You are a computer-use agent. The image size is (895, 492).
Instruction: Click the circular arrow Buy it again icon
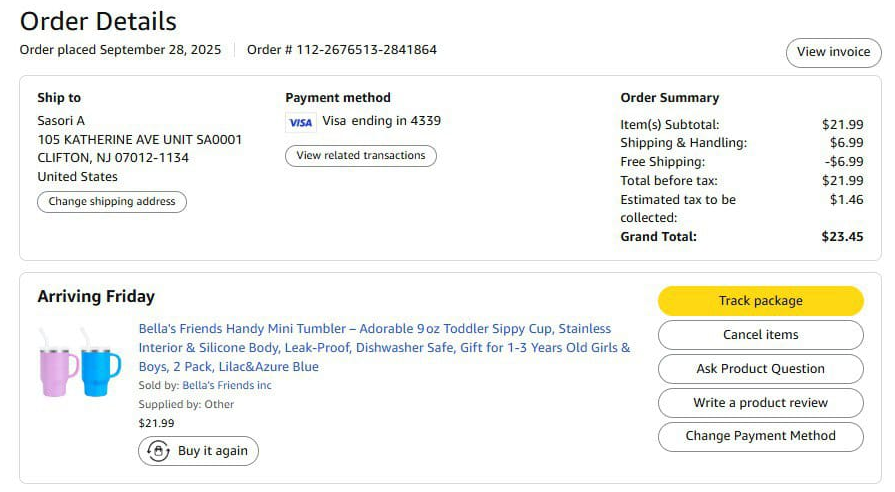pyautogui.click(x=159, y=451)
